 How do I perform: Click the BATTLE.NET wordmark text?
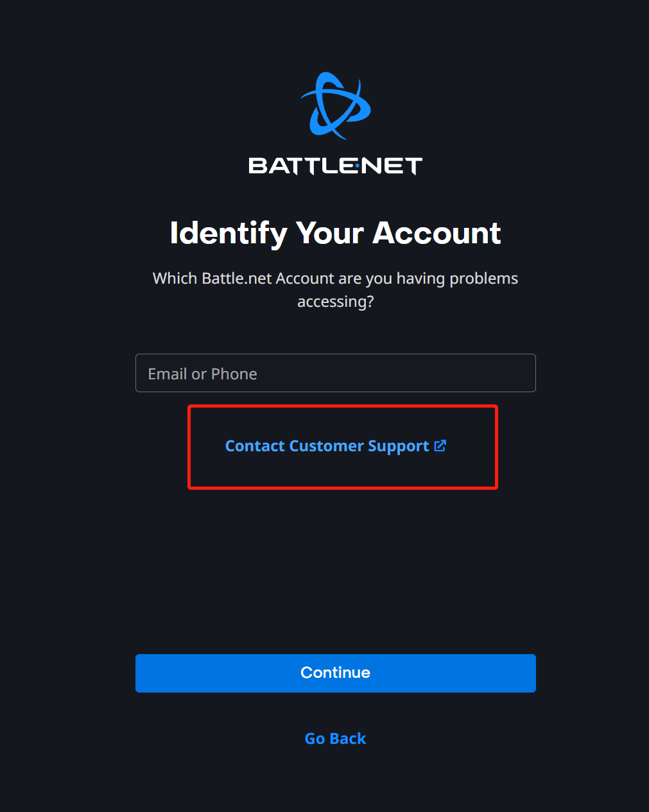tap(335, 166)
